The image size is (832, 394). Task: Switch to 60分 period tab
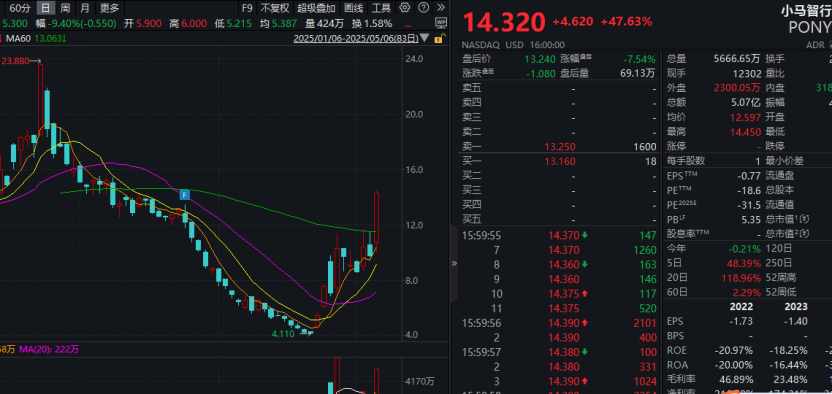pyautogui.click(x=20, y=8)
